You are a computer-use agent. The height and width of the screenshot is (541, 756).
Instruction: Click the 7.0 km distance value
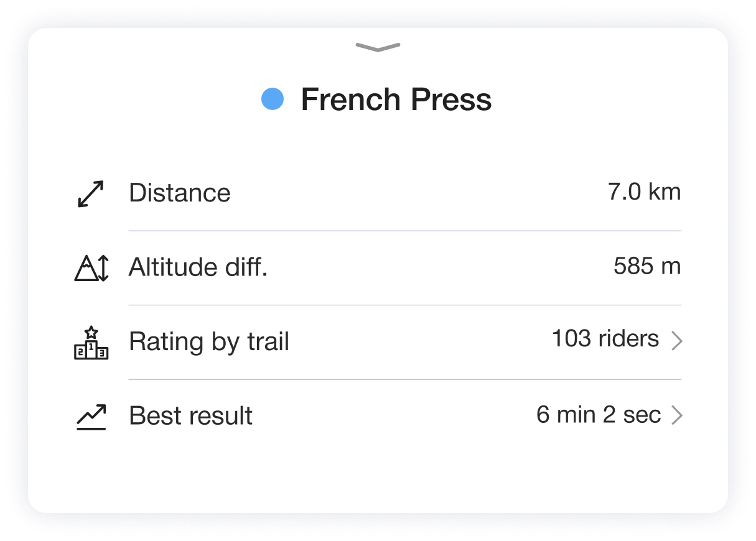[644, 192]
